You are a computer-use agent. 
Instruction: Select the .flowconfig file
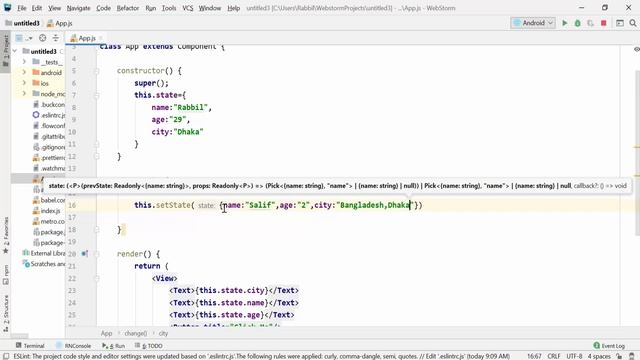(49, 126)
